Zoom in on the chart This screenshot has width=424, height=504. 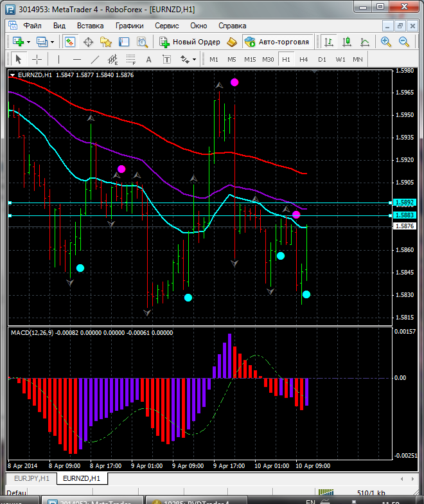386,42
